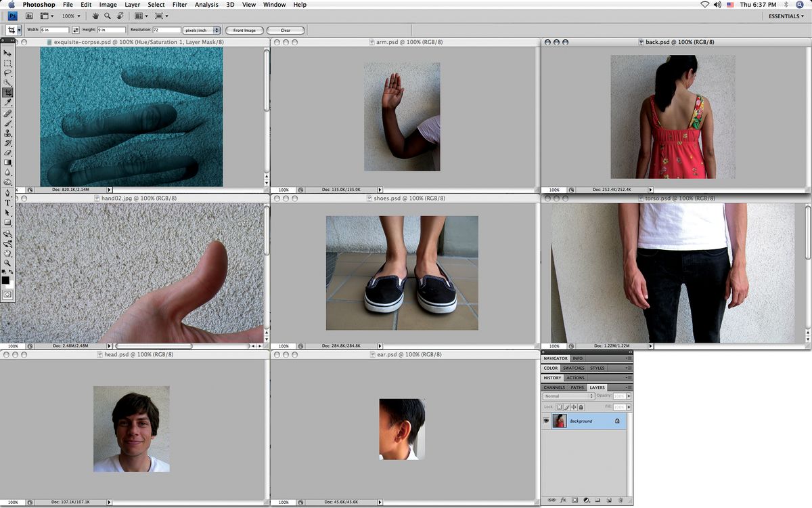This screenshot has width=812, height=508.
Task: Click the Front Image button
Action: click(244, 30)
